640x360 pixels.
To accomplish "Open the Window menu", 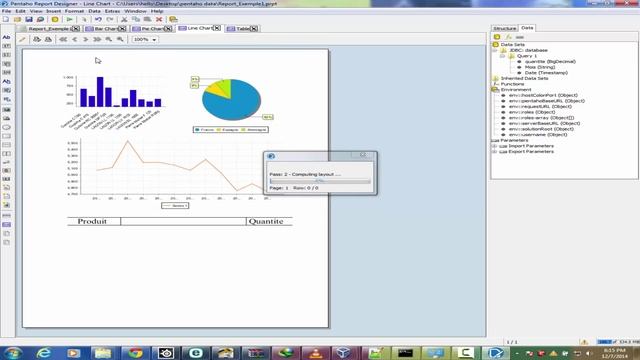I will [x=135, y=11].
